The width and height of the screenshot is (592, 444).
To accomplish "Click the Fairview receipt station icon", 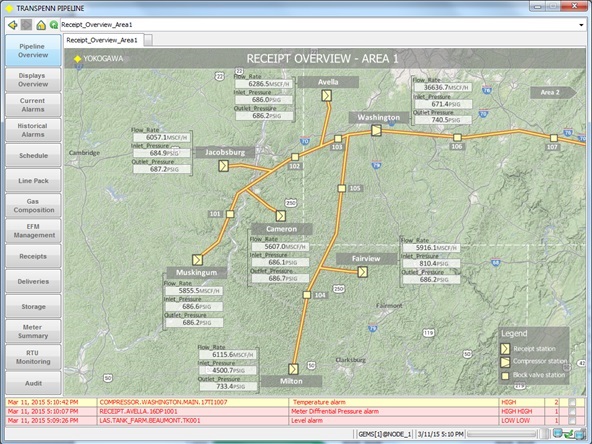I will click(362, 272).
